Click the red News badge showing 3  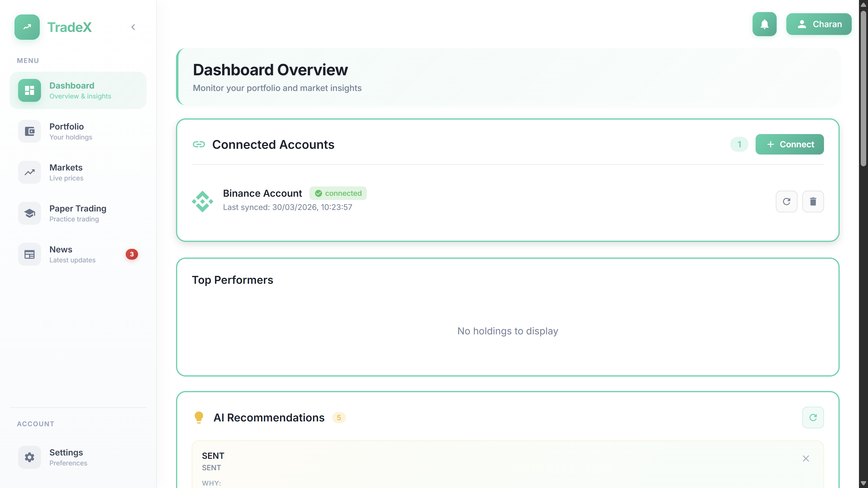132,254
